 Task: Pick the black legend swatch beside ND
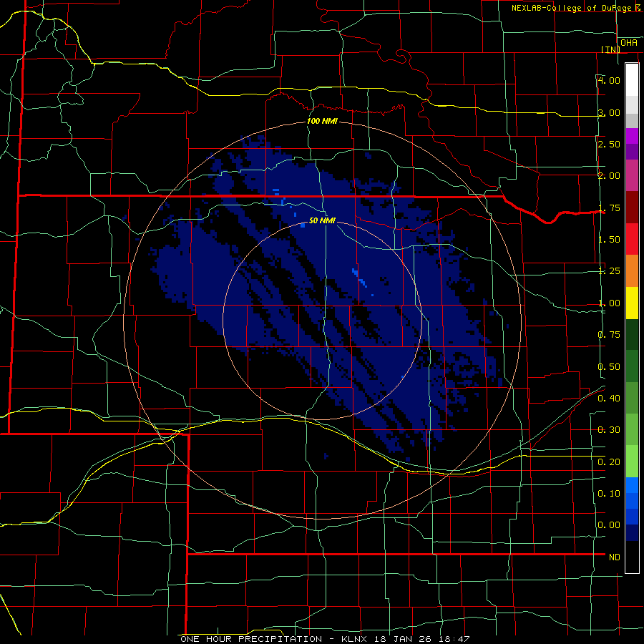coord(632,557)
